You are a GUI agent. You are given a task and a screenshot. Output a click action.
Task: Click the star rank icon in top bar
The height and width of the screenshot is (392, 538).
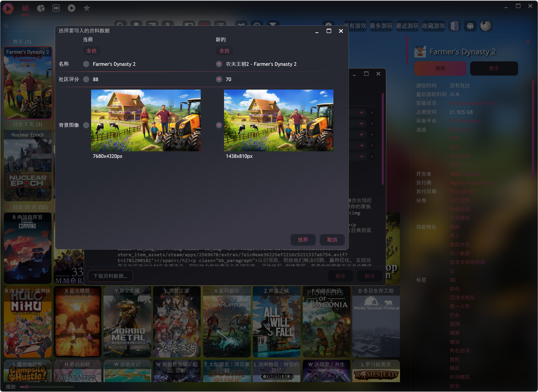[x=87, y=8]
